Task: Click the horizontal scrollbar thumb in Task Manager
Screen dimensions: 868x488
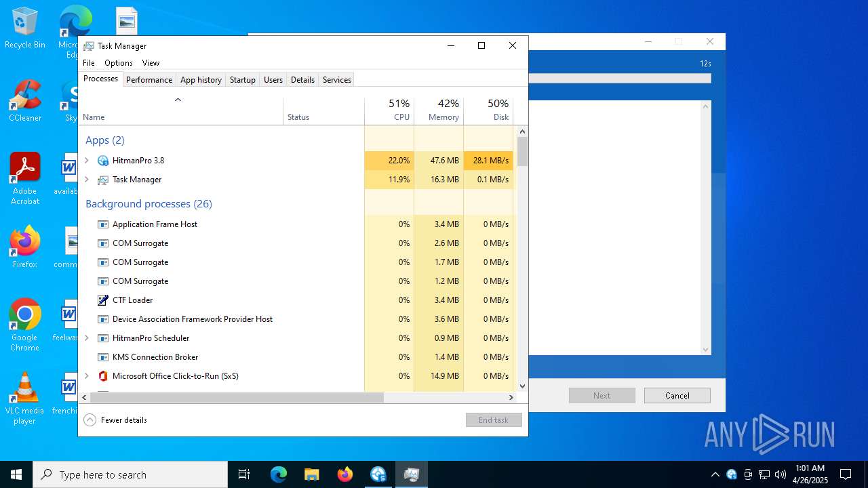Action: [237, 398]
